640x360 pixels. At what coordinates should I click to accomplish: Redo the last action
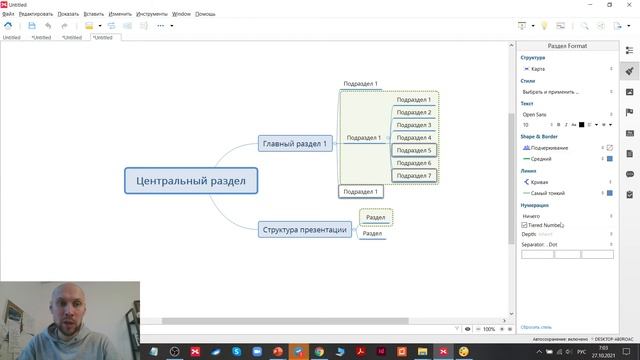[x=64, y=26]
